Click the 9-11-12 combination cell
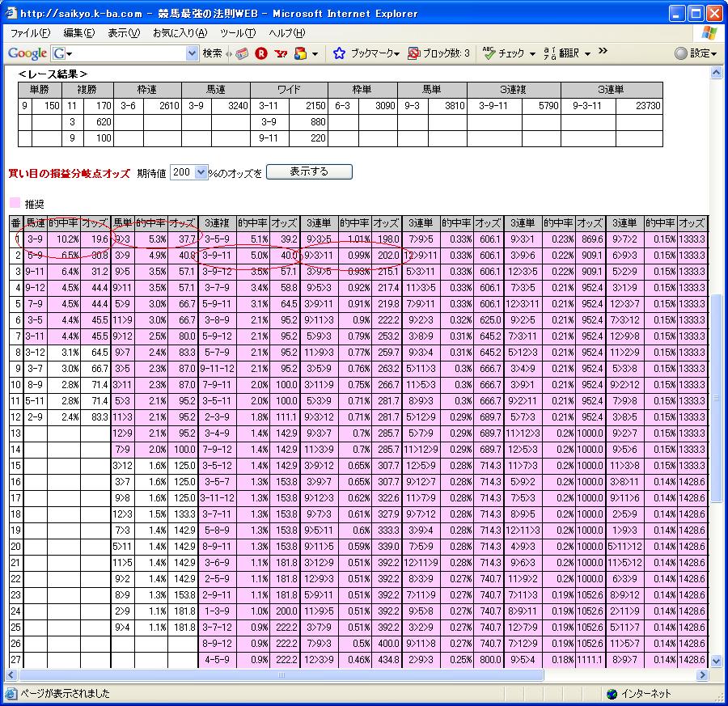 pyautogui.click(x=218, y=369)
